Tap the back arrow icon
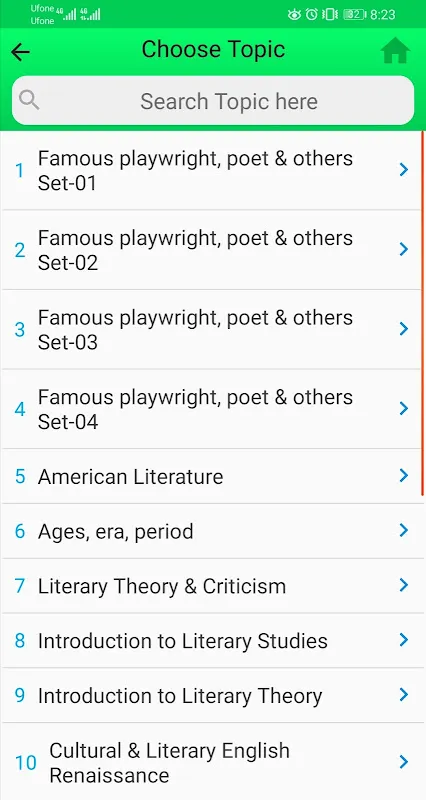The width and height of the screenshot is (426, 800). click(x=20, y=52)
